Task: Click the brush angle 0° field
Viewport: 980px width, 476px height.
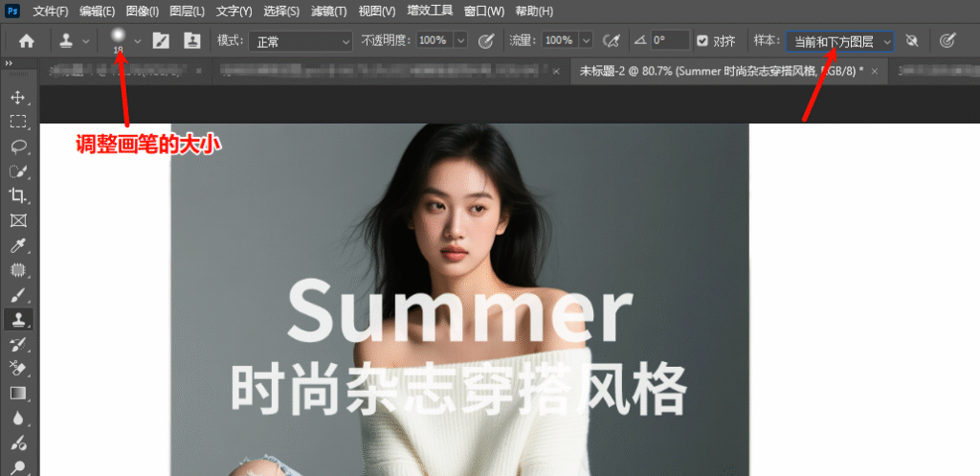Action: pos(670,41)
